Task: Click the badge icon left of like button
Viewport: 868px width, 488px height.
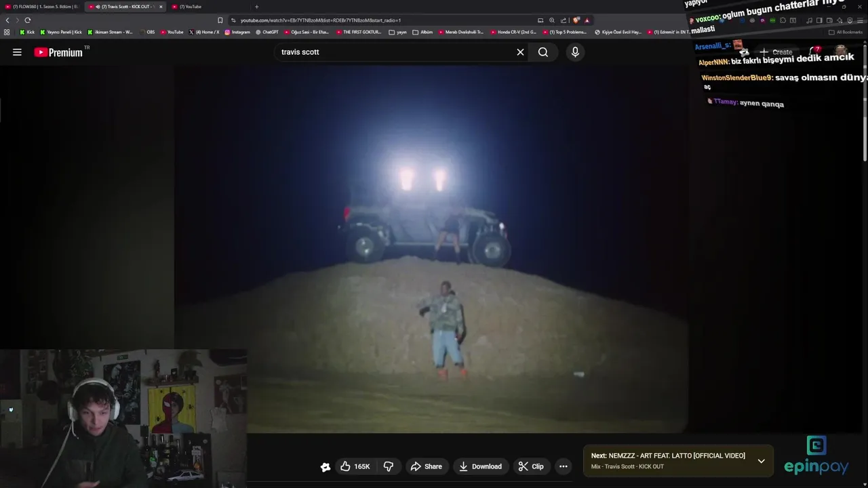Action: 325,466
